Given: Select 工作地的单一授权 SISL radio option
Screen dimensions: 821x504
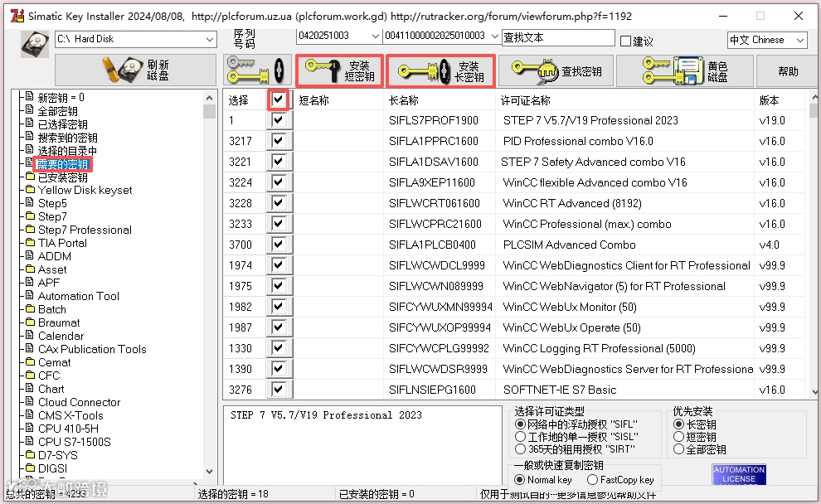Looking at the screenshot, I should (520, 437).
